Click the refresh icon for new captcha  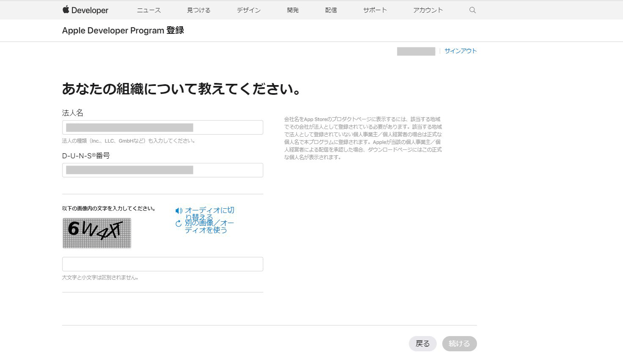click(179, 223)
